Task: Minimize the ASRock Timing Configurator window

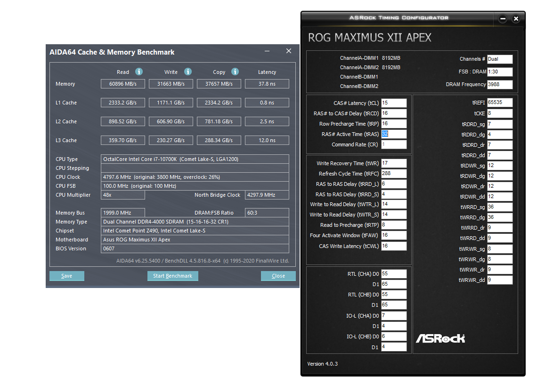Action: coord(503,19)
